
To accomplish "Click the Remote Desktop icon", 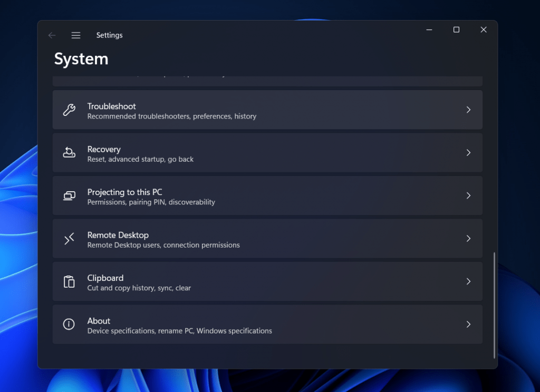I will pos(69,239).
